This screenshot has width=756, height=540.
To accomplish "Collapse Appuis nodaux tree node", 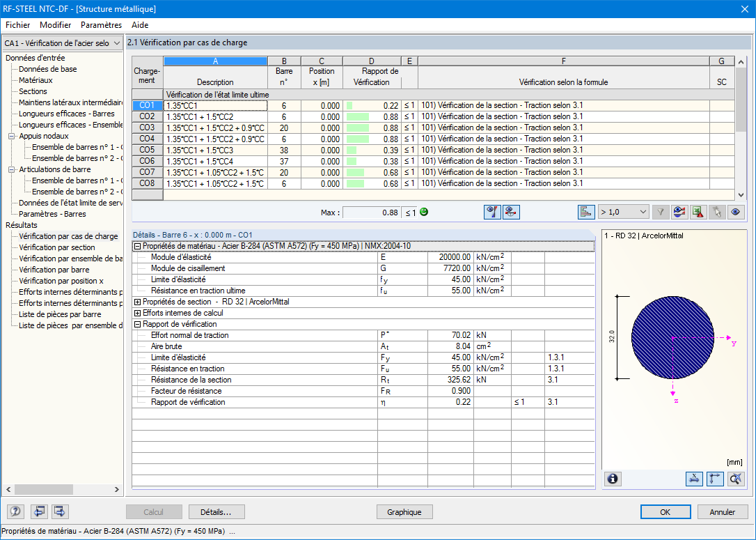I will click(11, 136).
